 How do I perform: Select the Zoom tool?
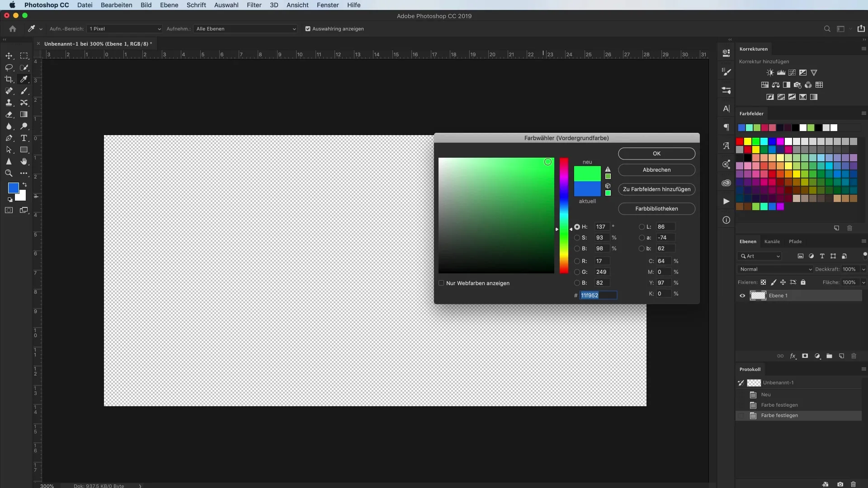click(9, 173)
